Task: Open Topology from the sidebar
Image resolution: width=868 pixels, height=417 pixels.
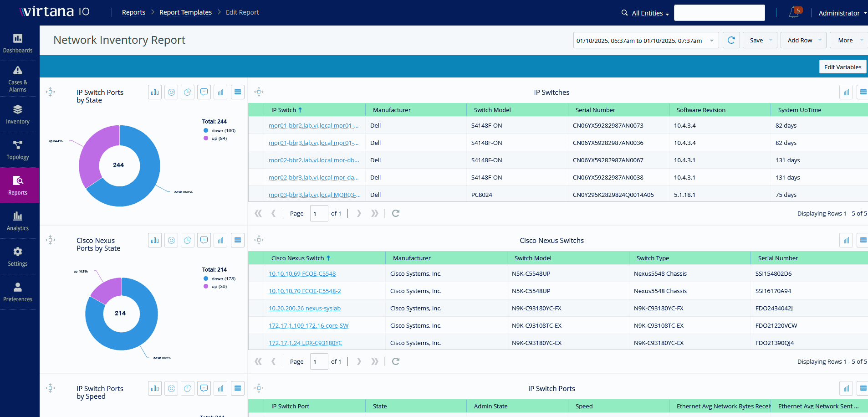Action: pos(18,150)
